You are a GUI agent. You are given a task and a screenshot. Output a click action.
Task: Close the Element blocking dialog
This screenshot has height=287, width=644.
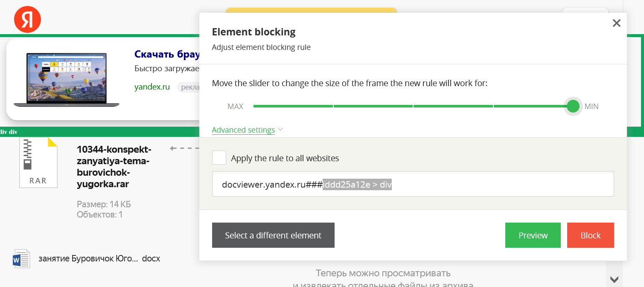pos(616,23)
